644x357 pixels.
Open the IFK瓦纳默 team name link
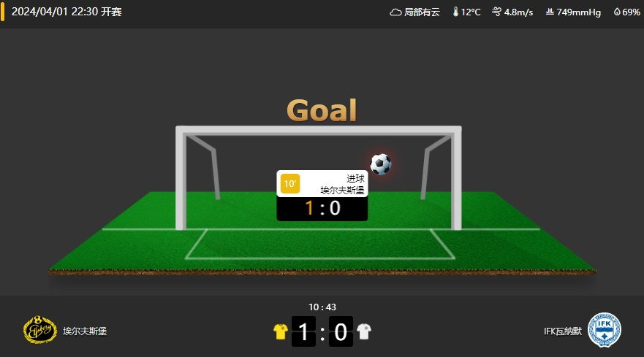click(563, 331)
